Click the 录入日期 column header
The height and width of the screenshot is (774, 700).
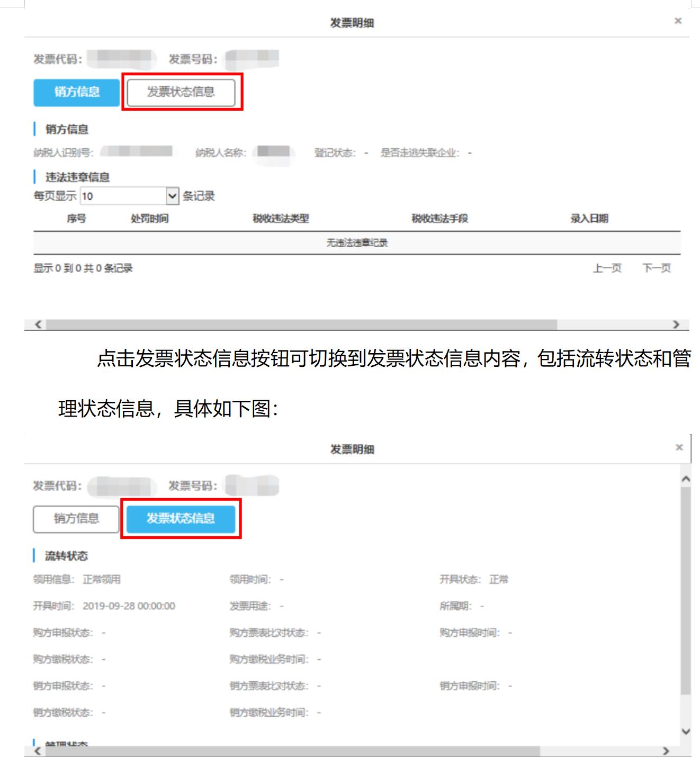point(589,219)
